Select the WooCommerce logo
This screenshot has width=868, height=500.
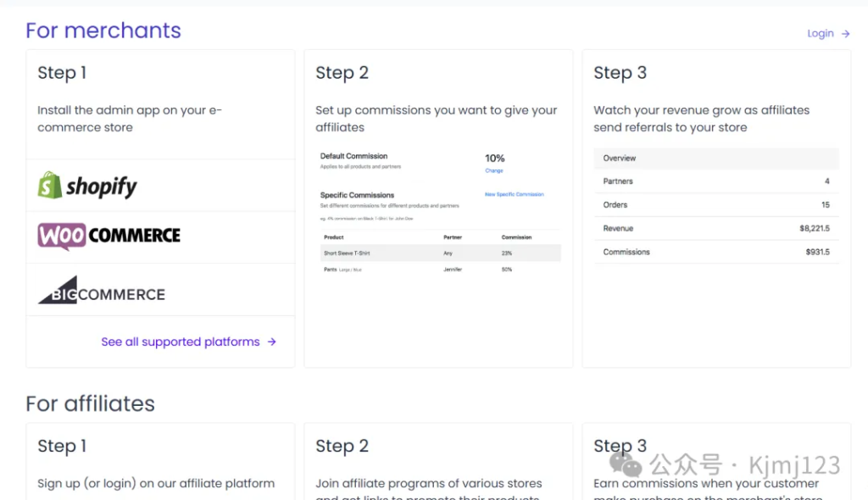click(109, 236)
